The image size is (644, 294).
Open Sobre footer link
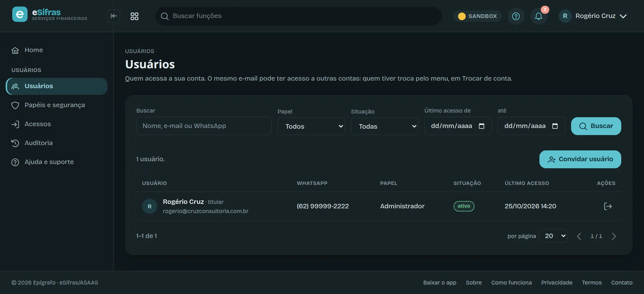[474, 283]
